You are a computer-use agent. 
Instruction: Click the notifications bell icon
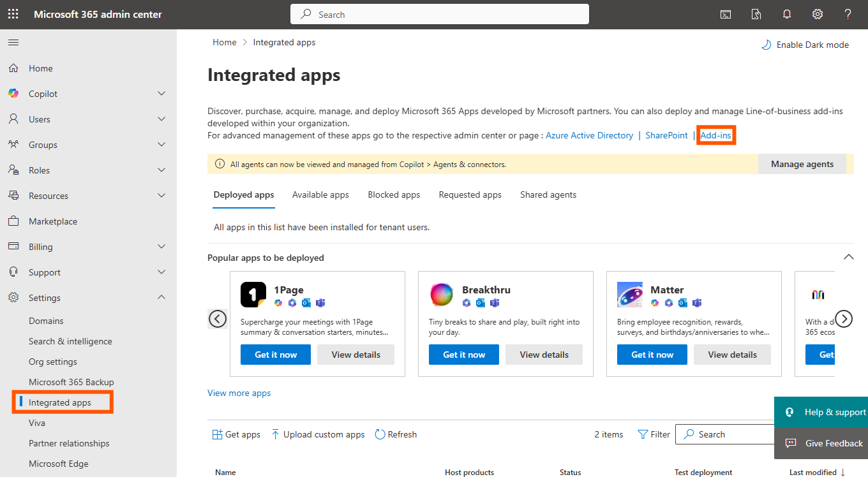[x=787, y=14]
